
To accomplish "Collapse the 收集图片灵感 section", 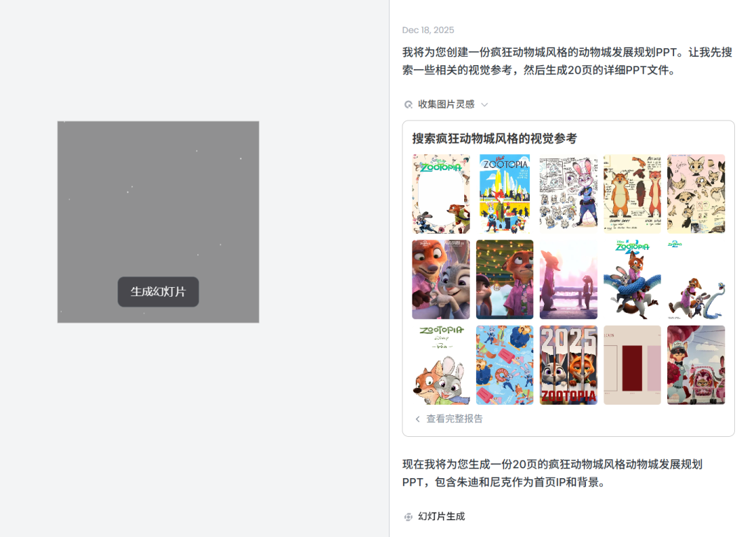I will coord(486,104).
